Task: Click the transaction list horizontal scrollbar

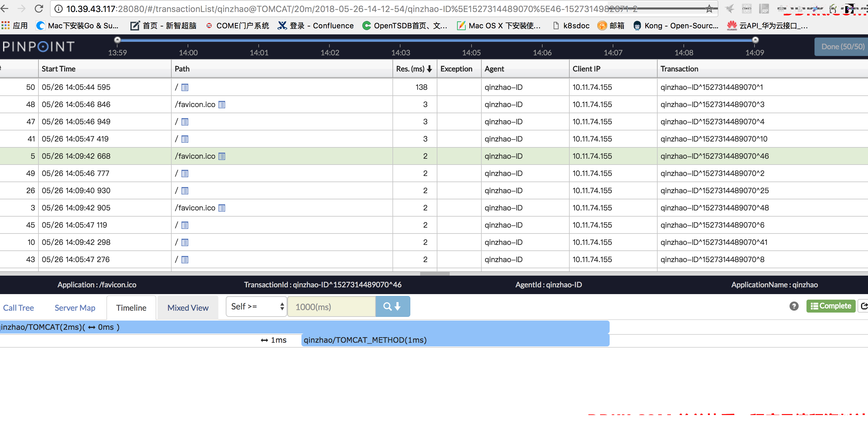Action: [434, 273]
